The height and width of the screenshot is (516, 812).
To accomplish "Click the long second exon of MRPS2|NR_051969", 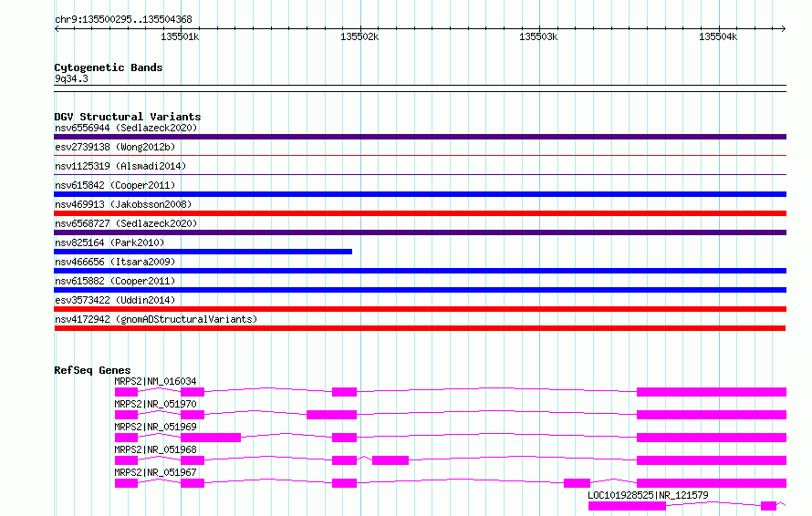I will pyautogui.click(x=211, y=438).
